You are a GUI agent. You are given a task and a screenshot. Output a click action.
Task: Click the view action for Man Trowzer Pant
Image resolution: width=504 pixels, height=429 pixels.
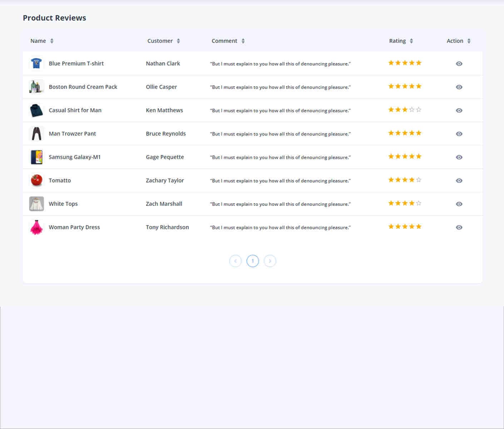point(459,134)
